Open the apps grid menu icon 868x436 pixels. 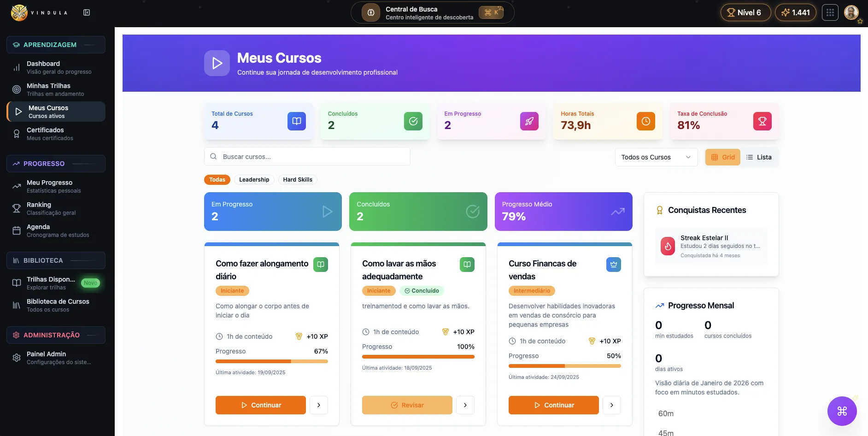830,12
